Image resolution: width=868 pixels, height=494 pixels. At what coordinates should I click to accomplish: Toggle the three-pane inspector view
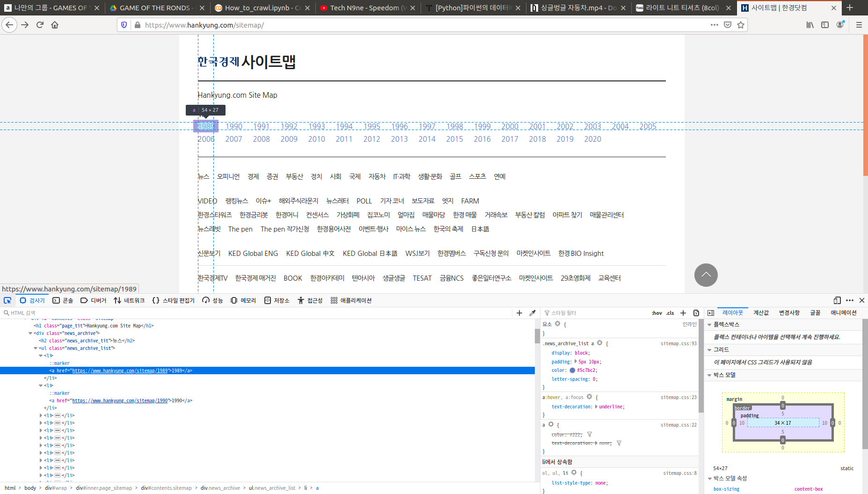711,313
